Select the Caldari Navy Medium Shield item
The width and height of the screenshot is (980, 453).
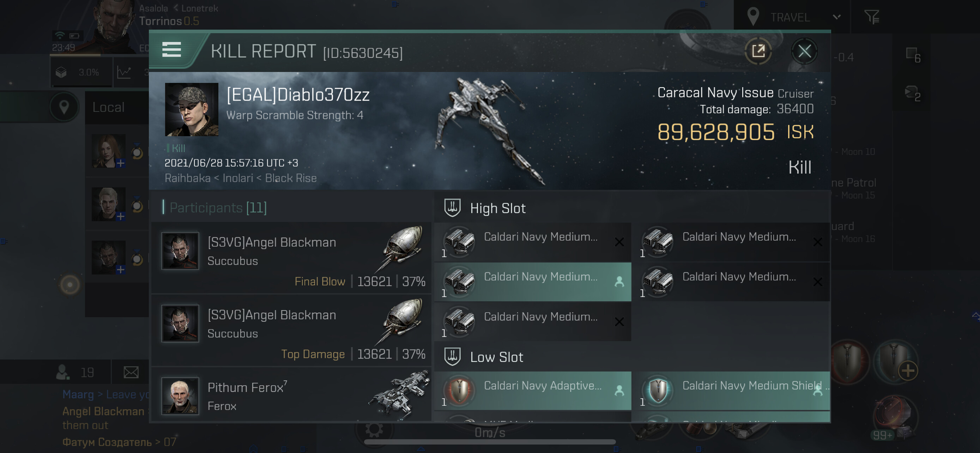coord(731,391)
